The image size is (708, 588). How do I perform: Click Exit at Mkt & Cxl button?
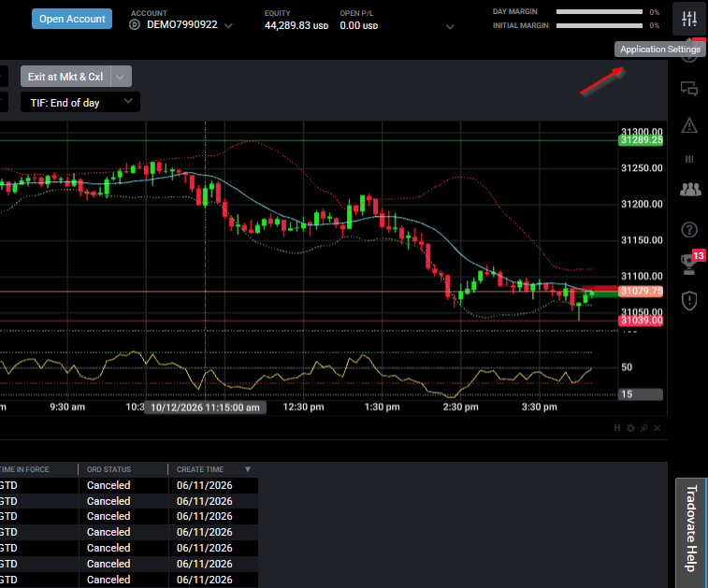point(65,77)
